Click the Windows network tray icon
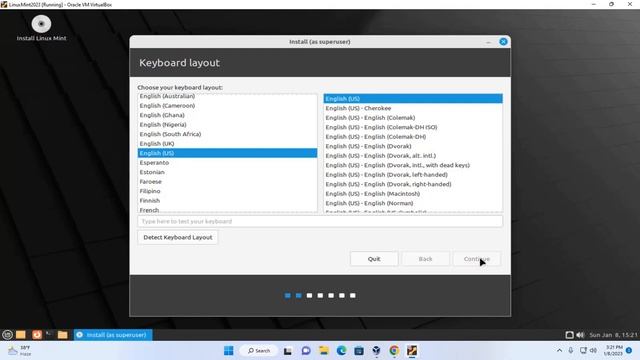 pyautogui.click(x=583, y=351)
